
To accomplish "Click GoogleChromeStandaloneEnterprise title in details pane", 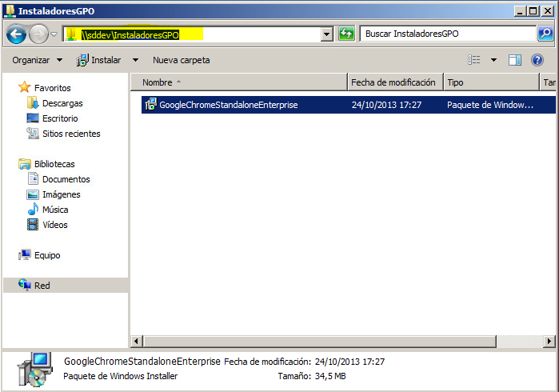I will [x=142, y=362].
